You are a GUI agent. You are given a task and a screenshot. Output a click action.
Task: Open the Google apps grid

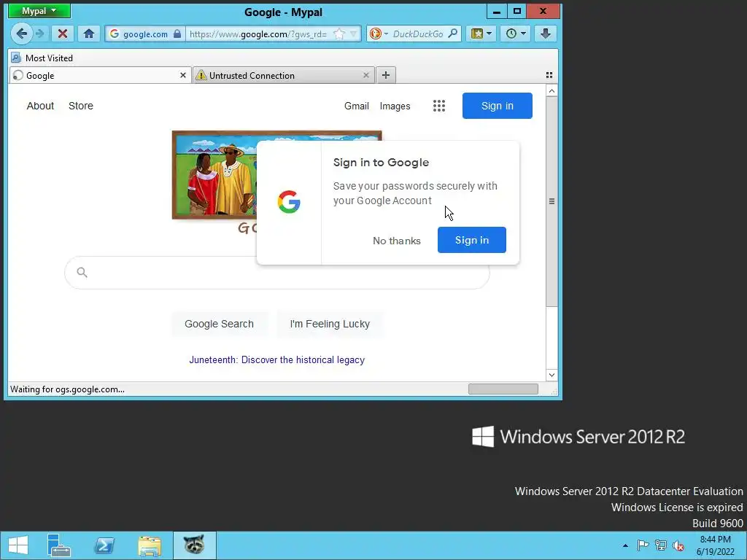click(x=438, y=106)
